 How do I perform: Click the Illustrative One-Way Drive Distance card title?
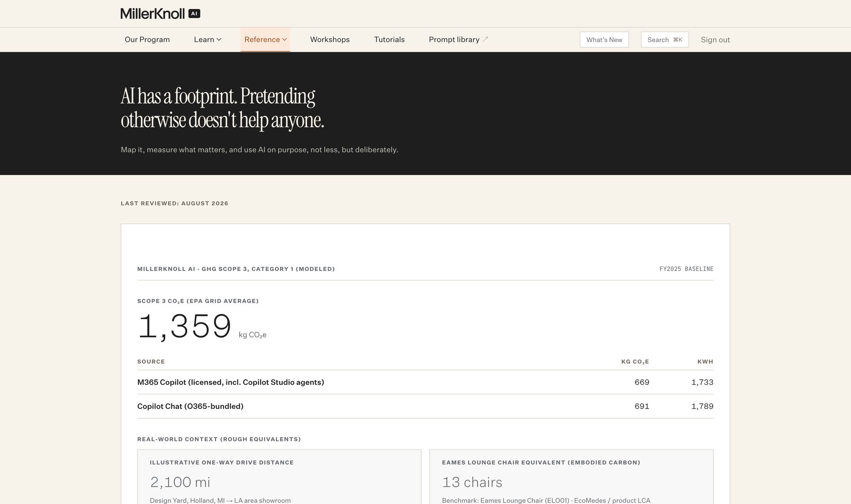point(222,462)
